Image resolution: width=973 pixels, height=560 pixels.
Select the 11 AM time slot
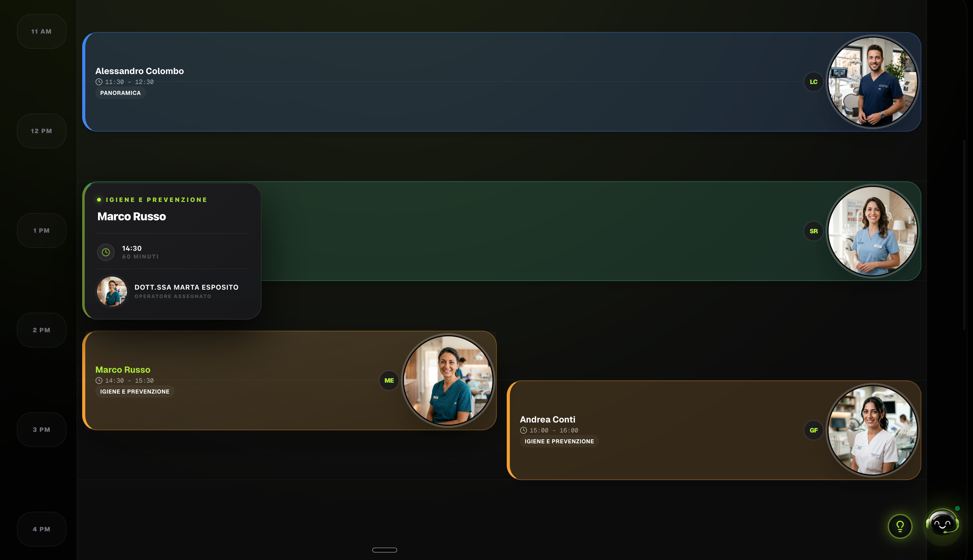coord(41,31)
